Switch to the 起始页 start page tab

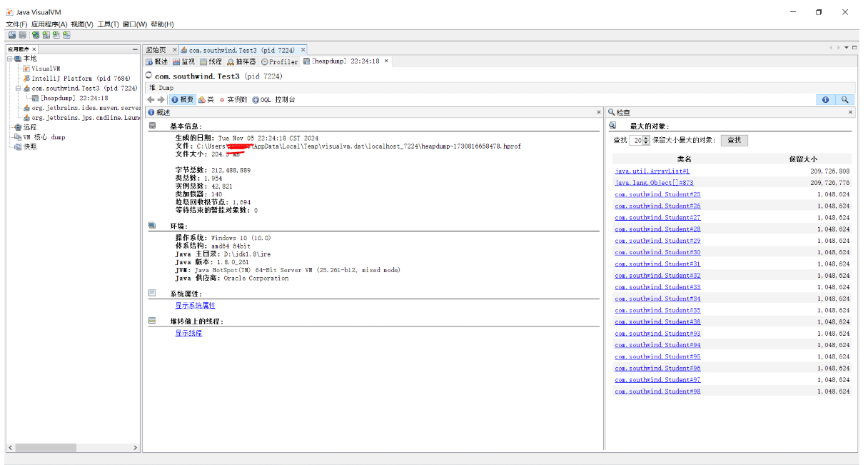(x=156, y=50)
